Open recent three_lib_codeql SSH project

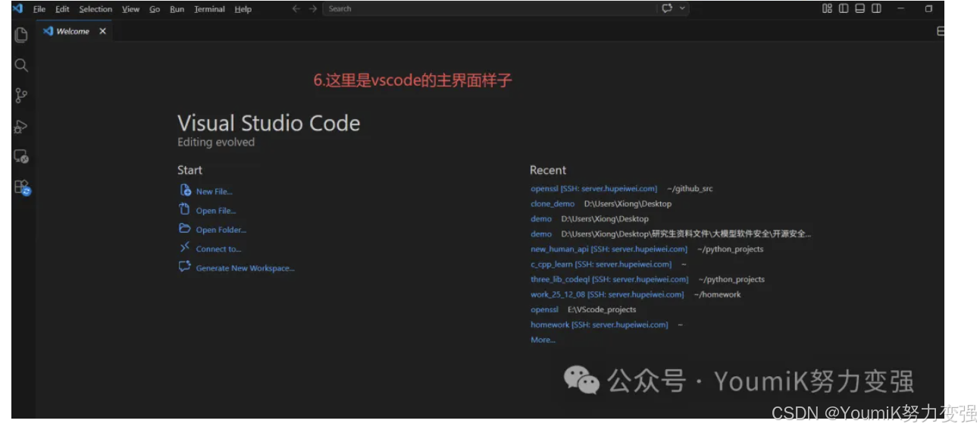click(609, 279)
